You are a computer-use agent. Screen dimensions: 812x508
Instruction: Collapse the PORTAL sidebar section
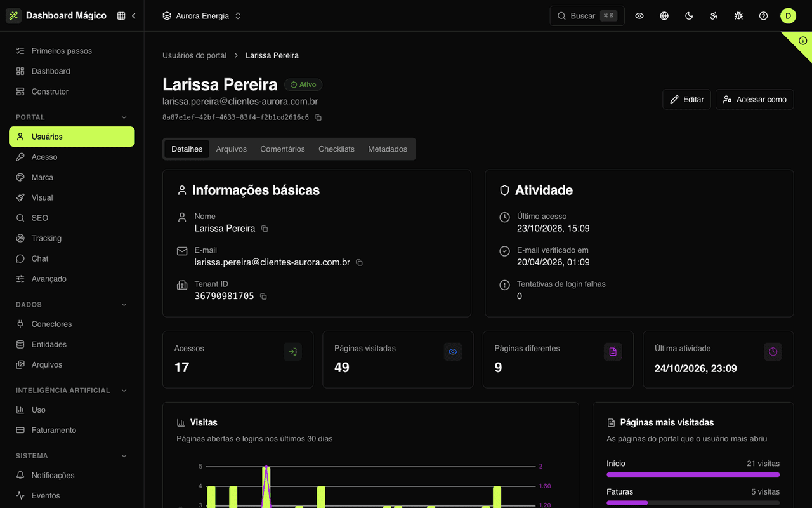124,117
